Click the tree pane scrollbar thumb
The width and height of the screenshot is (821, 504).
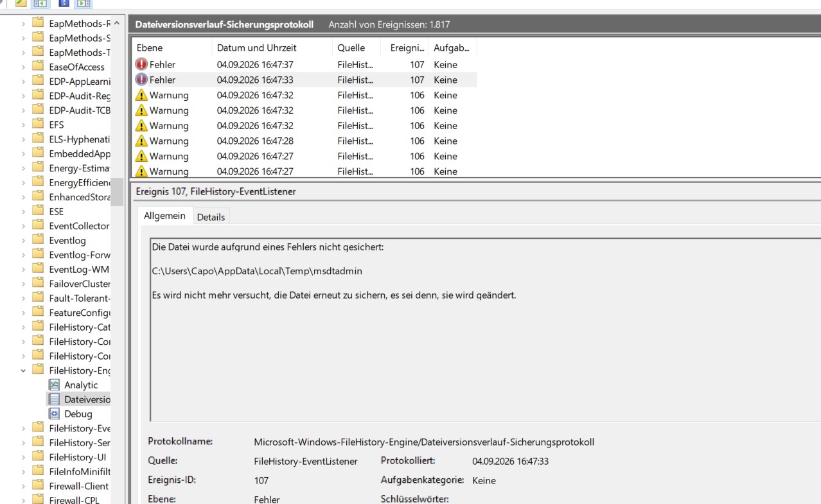tap(116, 192)
